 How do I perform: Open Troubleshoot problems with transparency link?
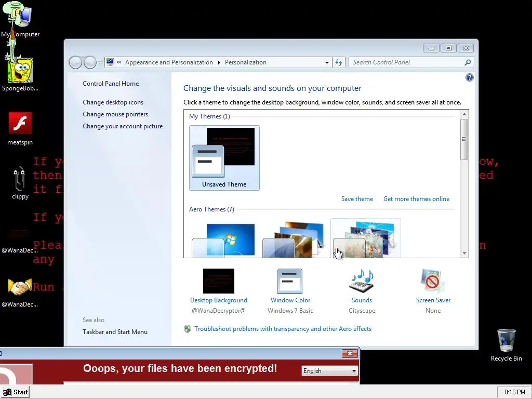(x=283, y=329)
